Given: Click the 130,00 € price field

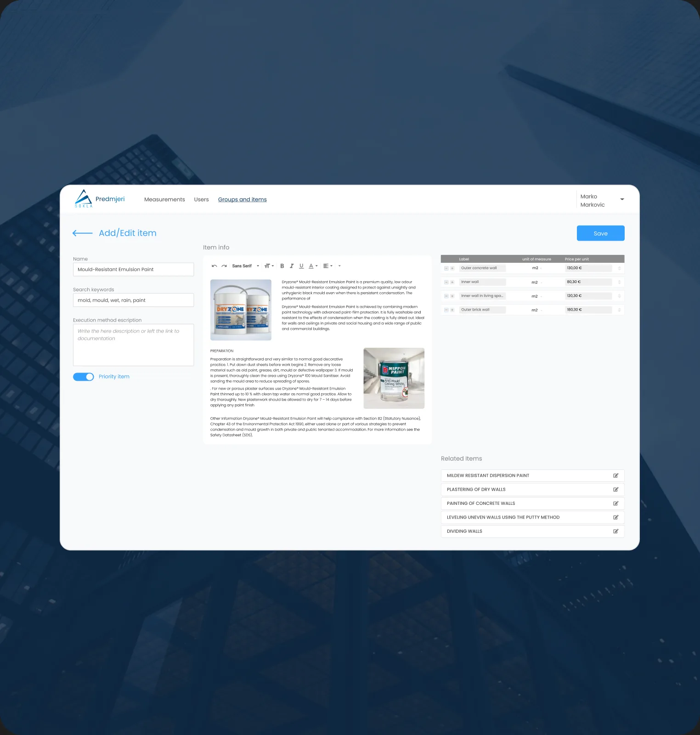Looking at the screenshot, I should point(588,268).
